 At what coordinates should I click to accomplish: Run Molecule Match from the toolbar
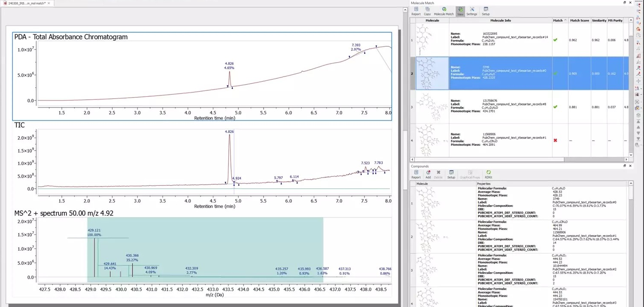point(444,11)
